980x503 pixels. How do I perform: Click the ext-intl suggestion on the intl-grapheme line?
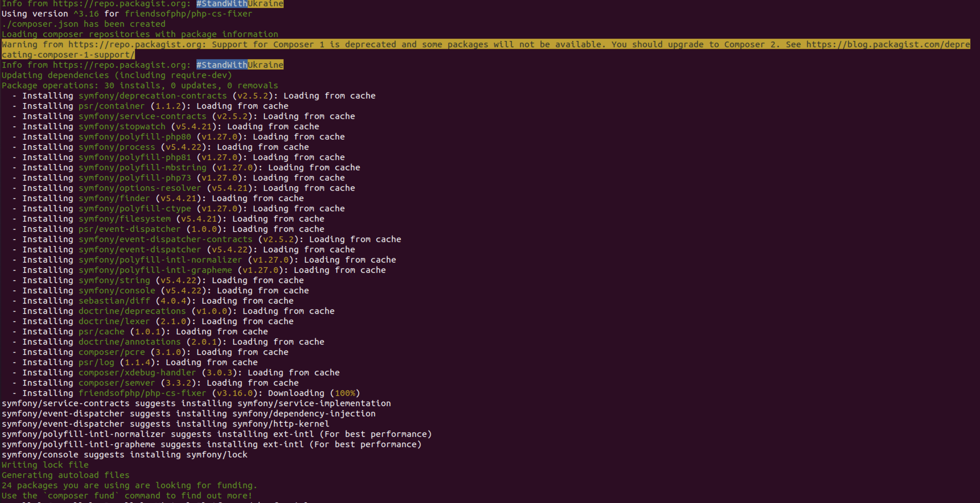pyautogui.click(x=283, y=445)
